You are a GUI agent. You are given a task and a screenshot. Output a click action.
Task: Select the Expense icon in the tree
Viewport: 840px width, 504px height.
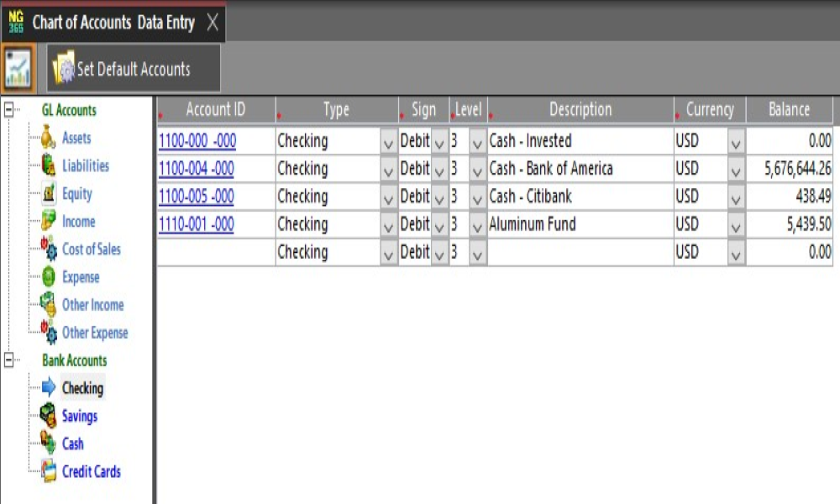(x=49, y=277)
